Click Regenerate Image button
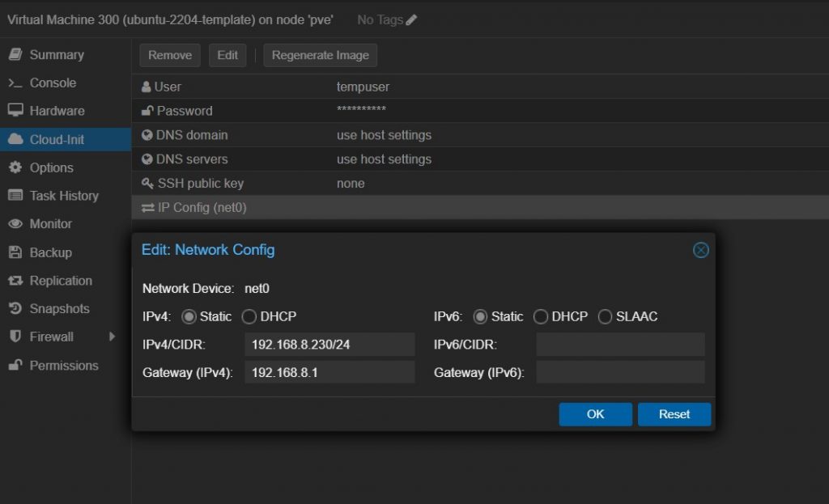Viewport: 829px width, 504px height. 320,55
